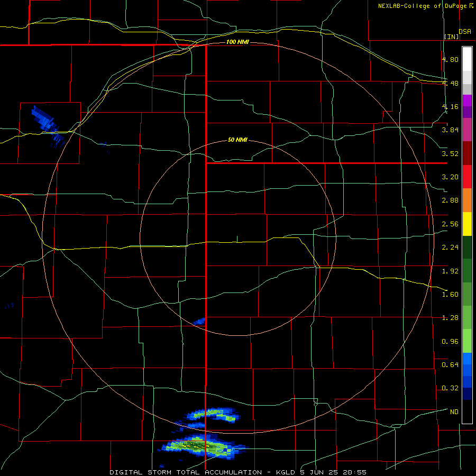Click the 1.92 legend value

450,271
